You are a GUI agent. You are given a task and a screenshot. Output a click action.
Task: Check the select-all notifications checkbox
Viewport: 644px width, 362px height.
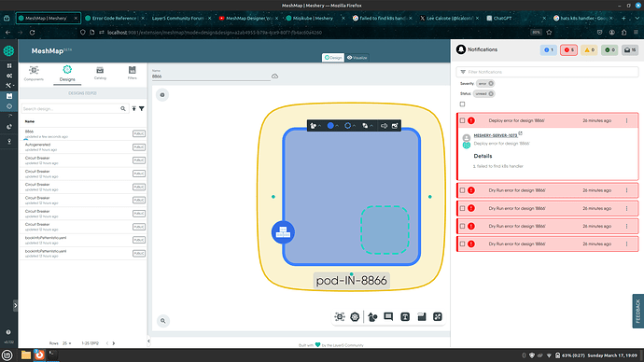[462, 104]
